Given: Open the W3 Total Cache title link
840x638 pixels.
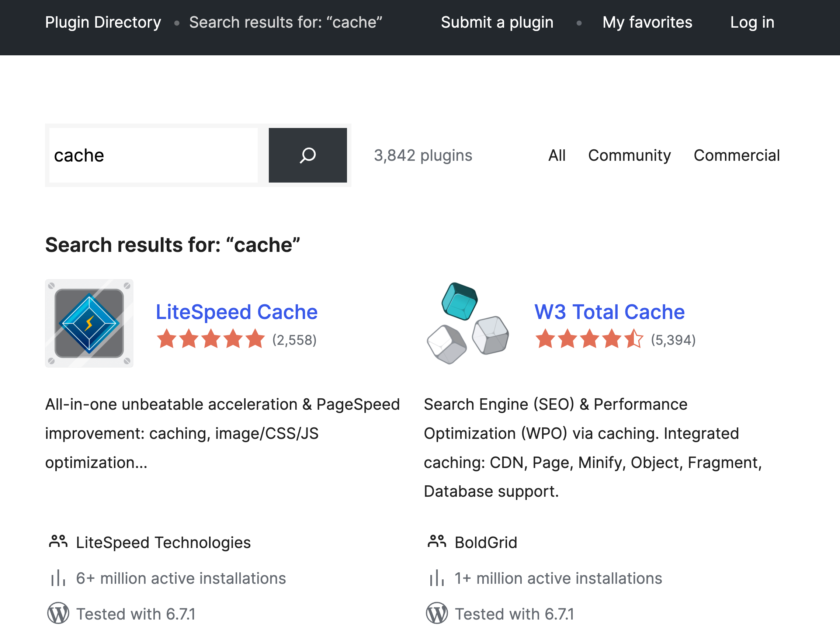Looking at the screenshot, I should [x=609, y=312].
